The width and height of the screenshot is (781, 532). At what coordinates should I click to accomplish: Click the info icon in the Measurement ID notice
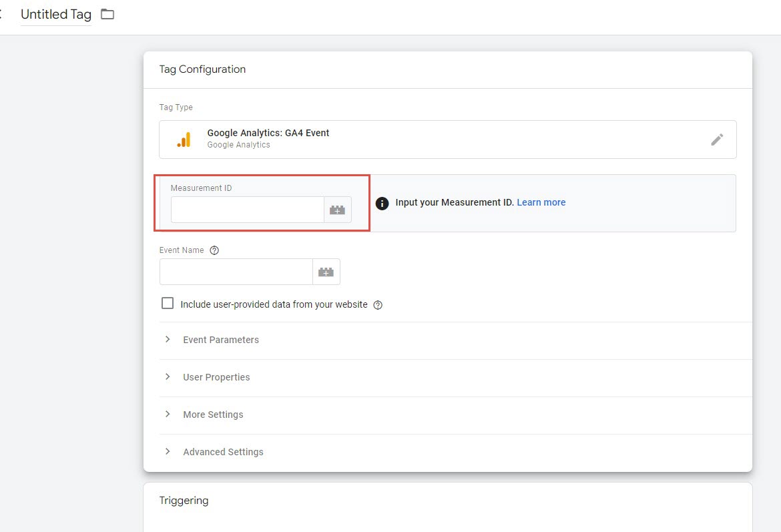click(x=382, y=203)
